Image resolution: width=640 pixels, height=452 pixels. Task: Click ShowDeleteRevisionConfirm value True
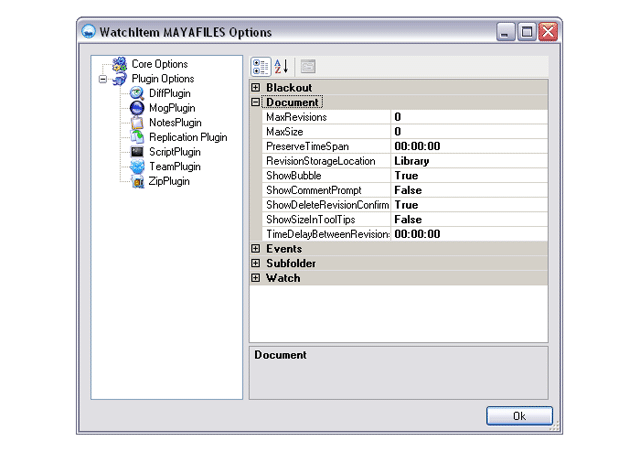(x=469, y=205)
